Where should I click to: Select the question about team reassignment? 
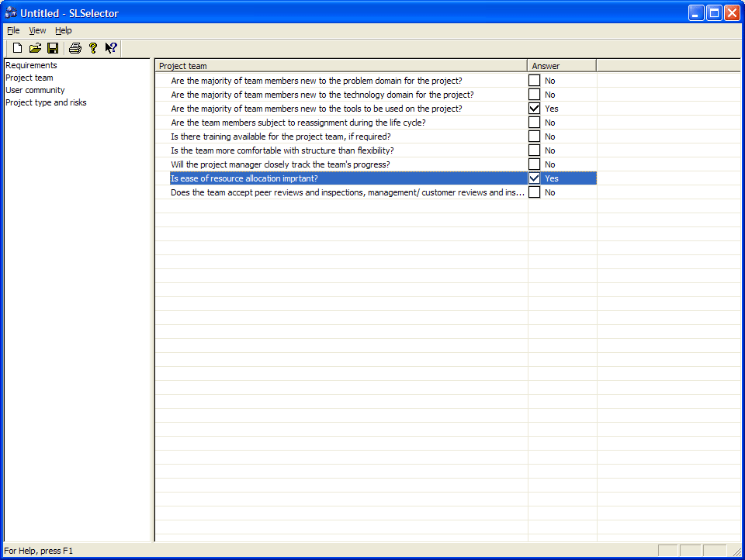pos(298,123)
